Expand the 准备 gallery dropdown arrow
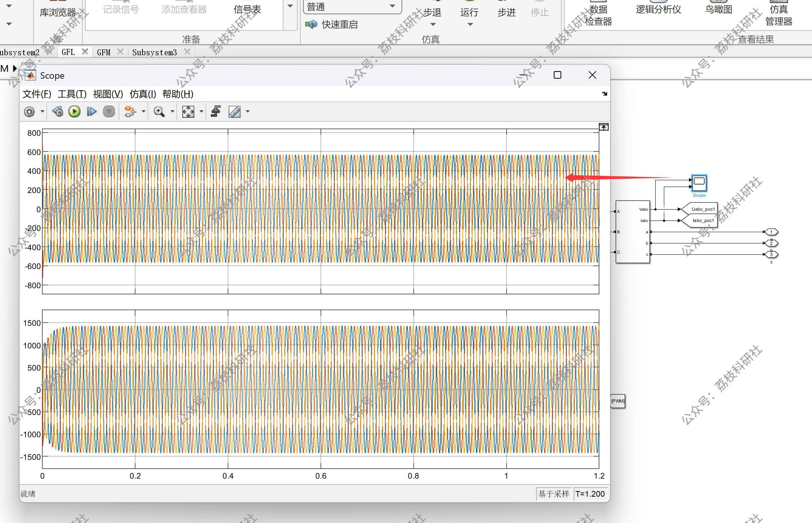812x523 pixels. tap(290, 6)
